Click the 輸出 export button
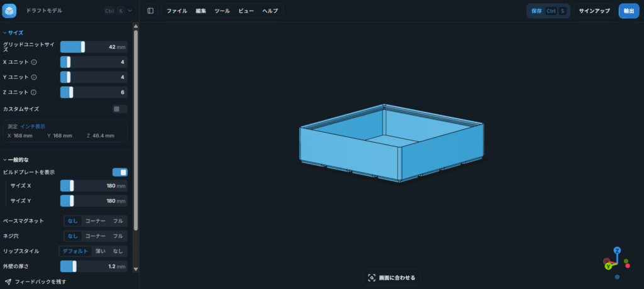This screenshot has height=289, width=644. [629, 11]
